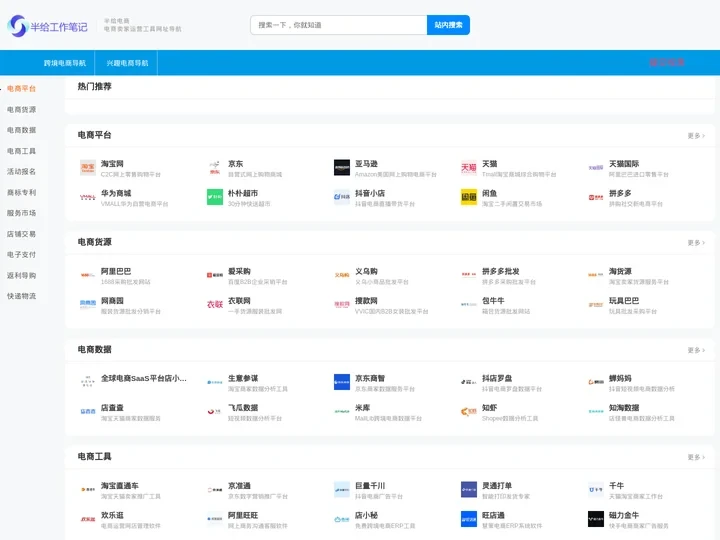Image resolution: width=720 pixels, height=540 pixels.
Task: Click the black 磁力金牛 icon
Action: (596, 519)
